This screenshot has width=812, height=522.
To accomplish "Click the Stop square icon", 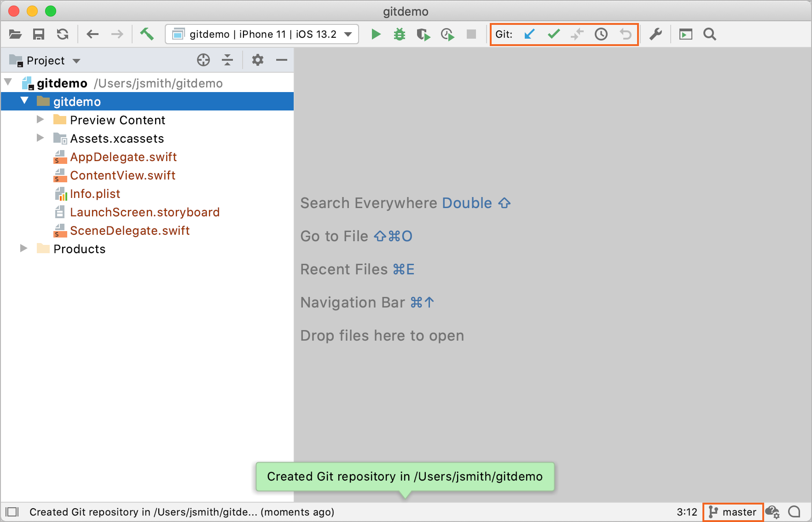I will (471, 34).
